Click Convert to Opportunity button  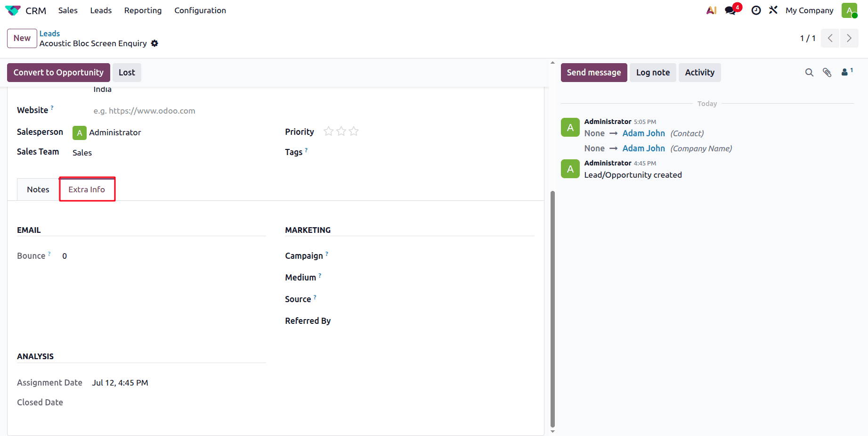(x=58, y=73)
